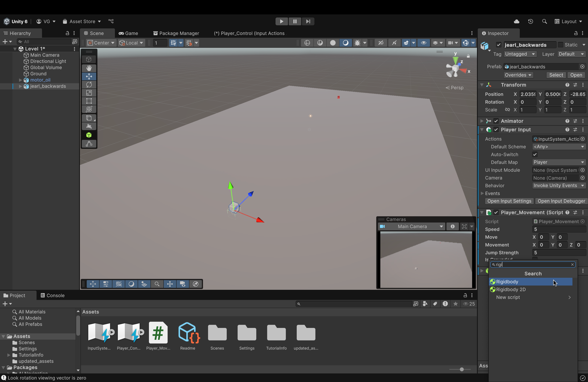Click the prefab Open button
This screenshot has width=588, height=382.
click(576, 75)
